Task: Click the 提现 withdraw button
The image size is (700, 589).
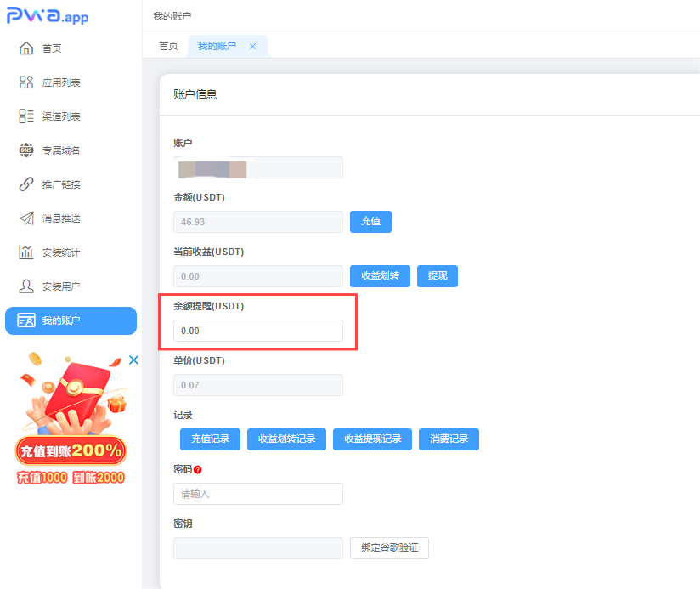Action: pos(437,276)
